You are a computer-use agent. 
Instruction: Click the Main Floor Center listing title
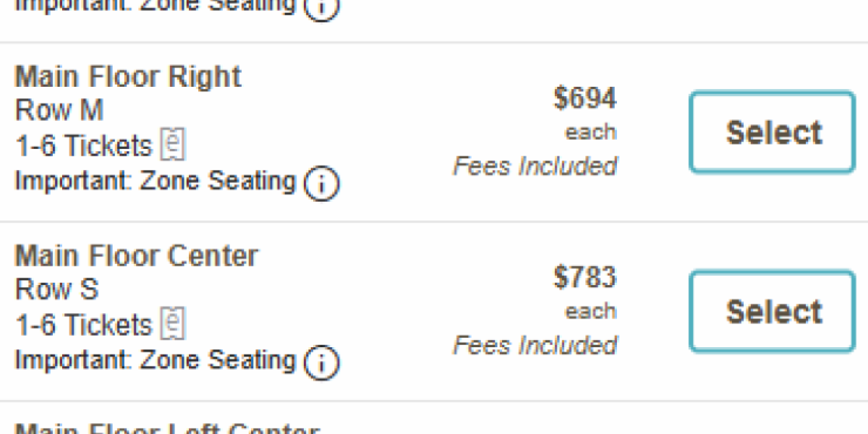pyautogui.click(x=136, y=256)
